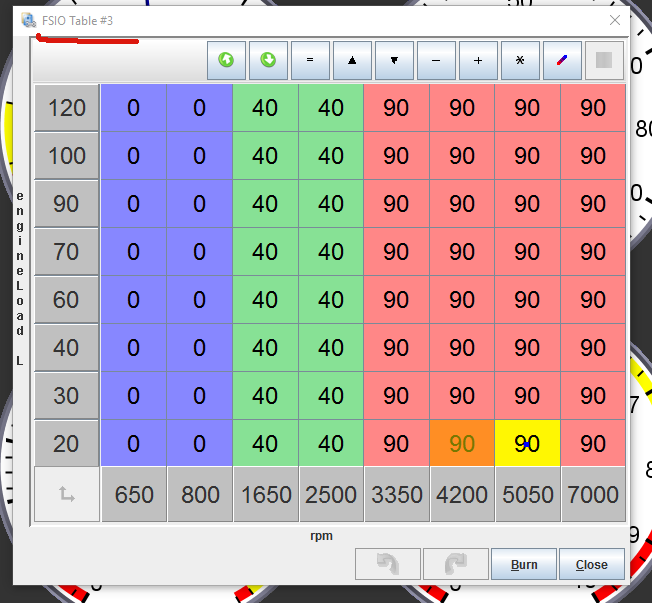Click the blue 0 cell at load 120, 650 rpm
Viewport: 652px width, 603px height.
tap(133, 108)
